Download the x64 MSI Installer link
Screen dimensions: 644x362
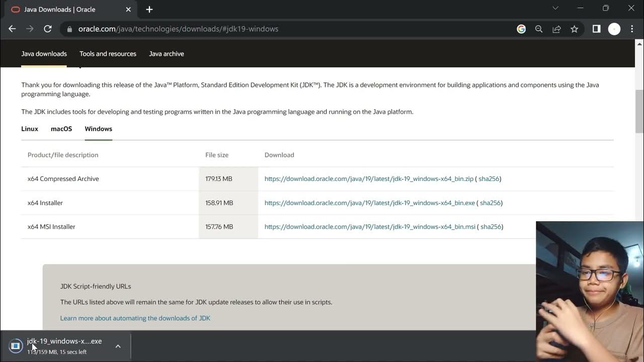click(370, 227)
